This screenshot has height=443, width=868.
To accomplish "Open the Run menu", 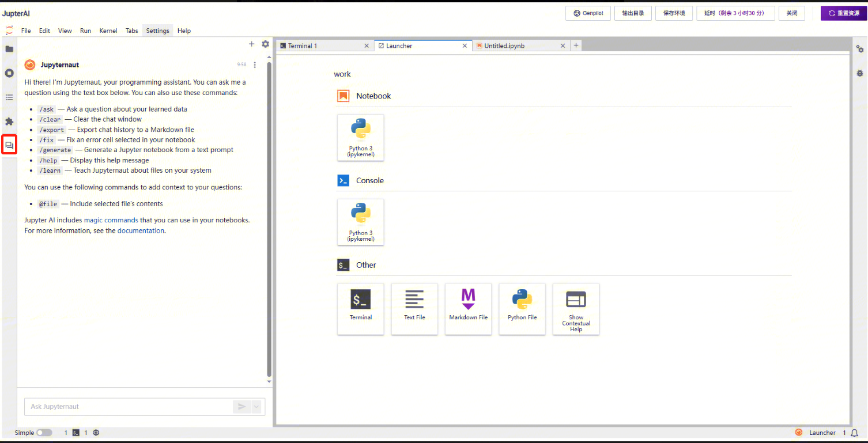I will point(85,31).
